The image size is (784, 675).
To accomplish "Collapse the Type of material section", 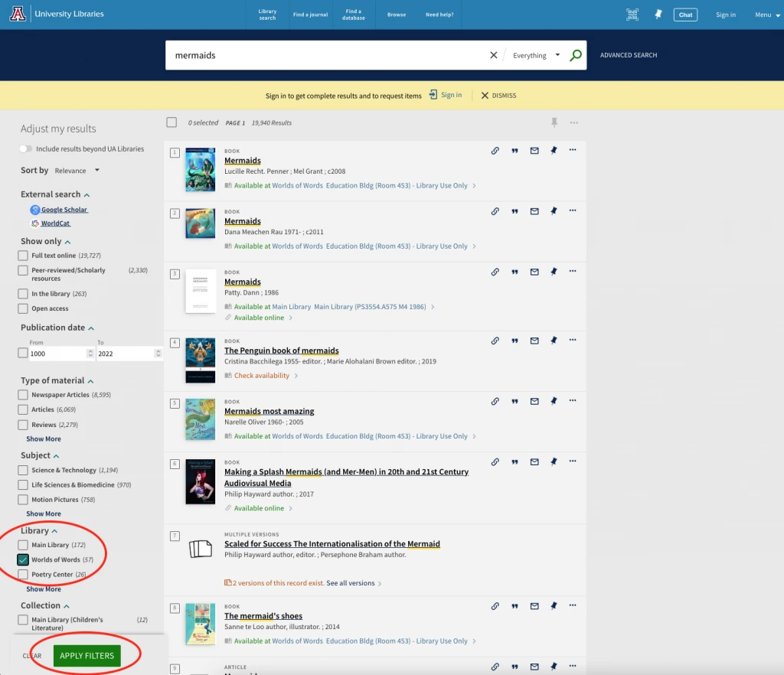I will pos(90,381).
